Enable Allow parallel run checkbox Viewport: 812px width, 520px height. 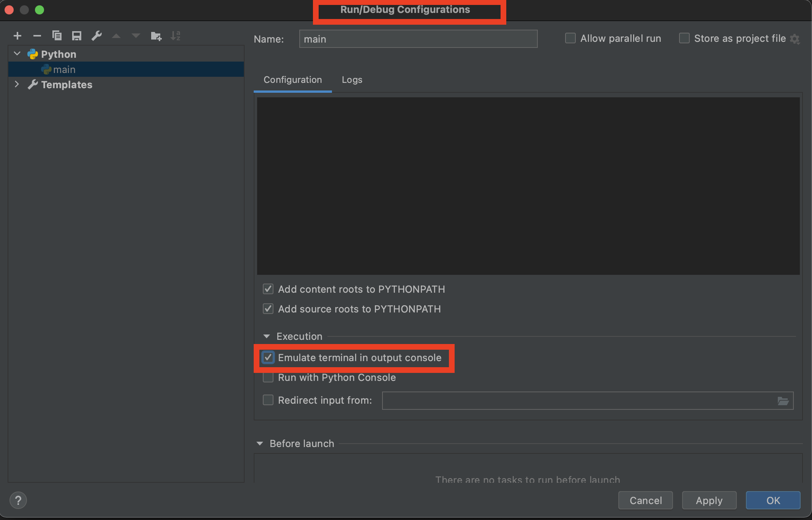(x=570, y=38)
